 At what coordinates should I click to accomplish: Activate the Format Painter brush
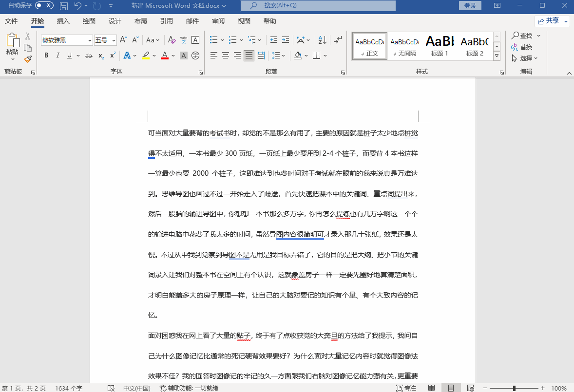click(28, 59)
